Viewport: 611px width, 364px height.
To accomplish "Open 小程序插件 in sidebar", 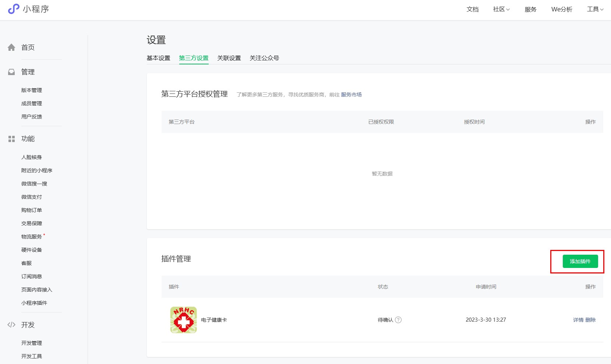I will [x=34, y=303].
